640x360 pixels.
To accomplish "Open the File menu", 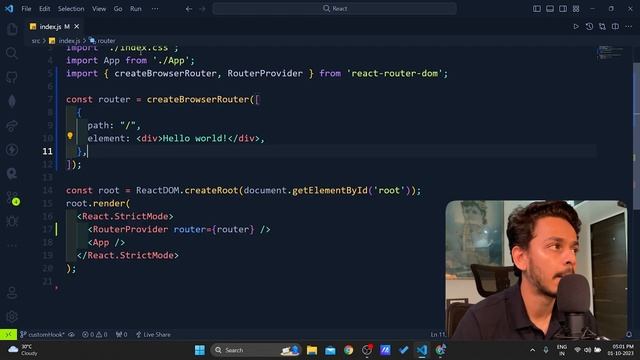I will pos(26,9).
